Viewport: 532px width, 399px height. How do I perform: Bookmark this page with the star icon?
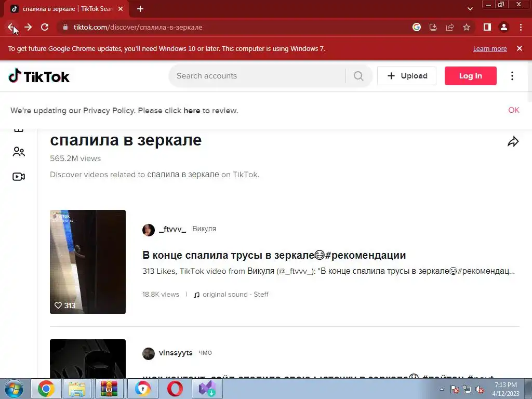click(x=467, y=27)
